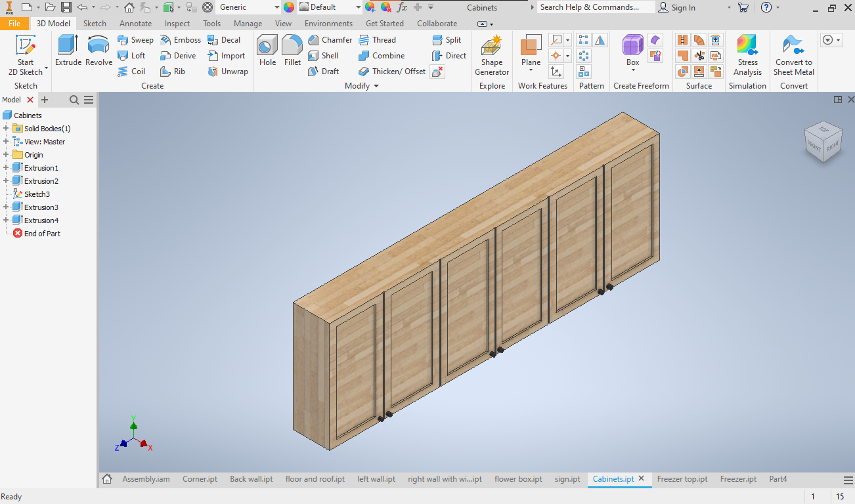Launch the Shape Generator

492,56
